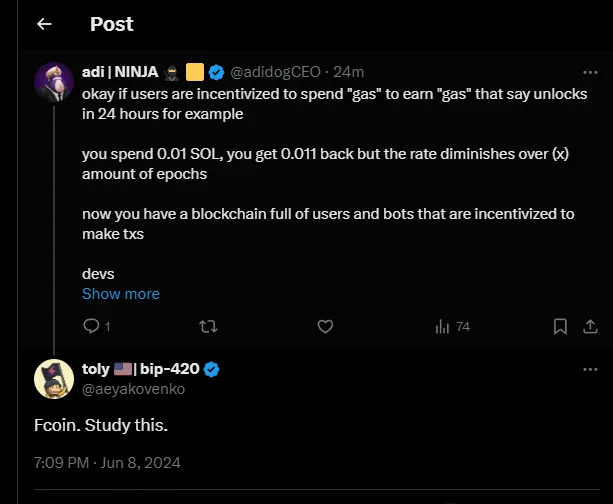Viewport: 613px width, 504px height.
Task: Click the toly bip-420 display name
Action: click(141, 370)
